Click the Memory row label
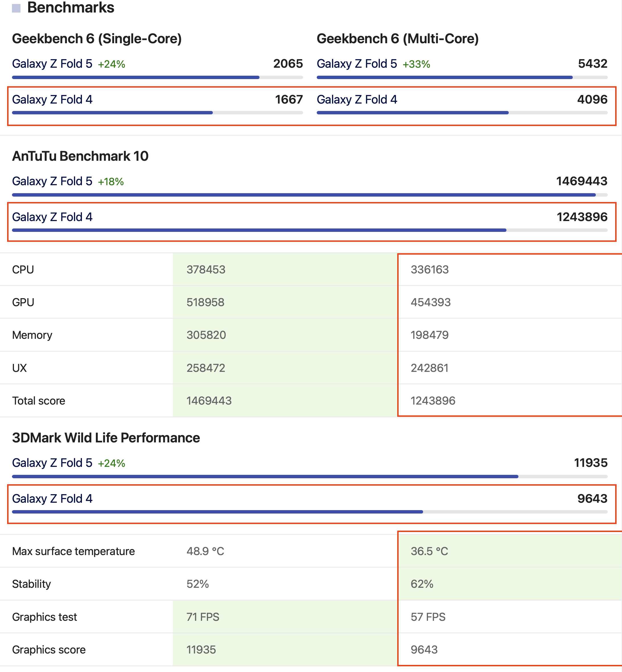This screenshot has width=622, height=672. (32, 335)
